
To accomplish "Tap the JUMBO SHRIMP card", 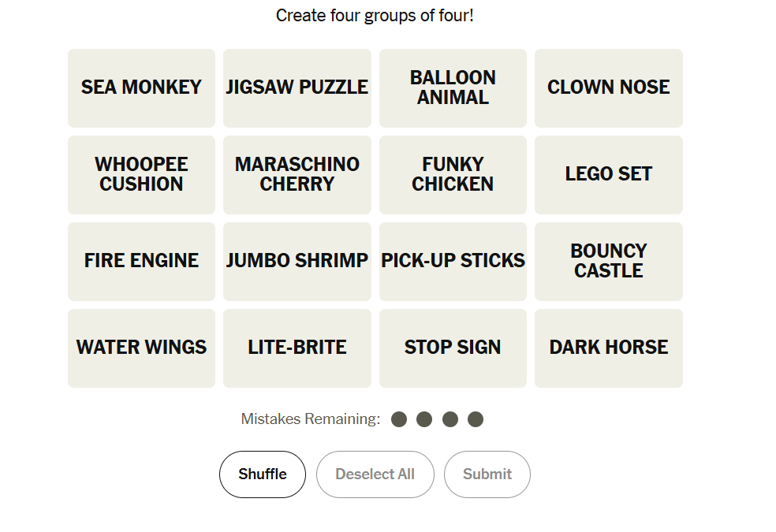I will tap(297, 261).
